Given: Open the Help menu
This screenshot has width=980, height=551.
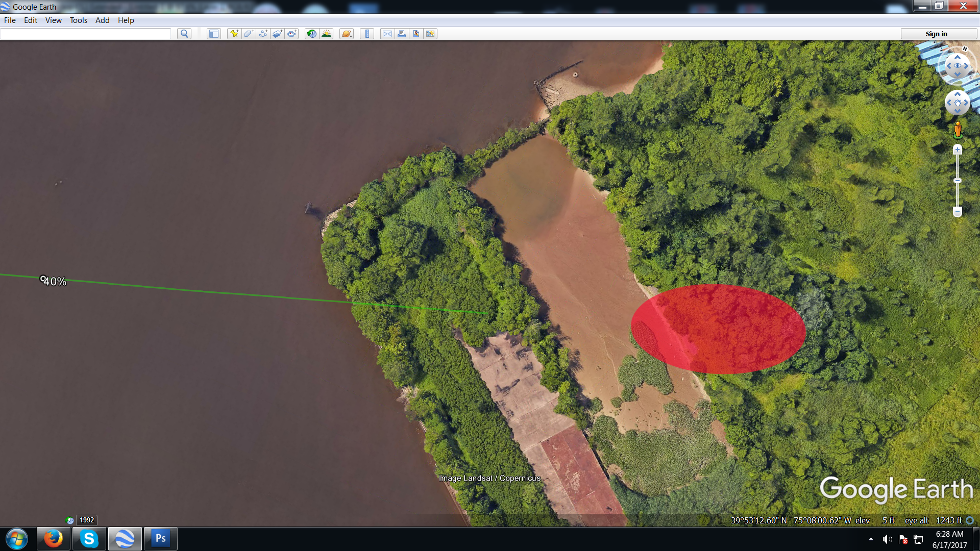Looking at the screenshot, I should [126, 20].
